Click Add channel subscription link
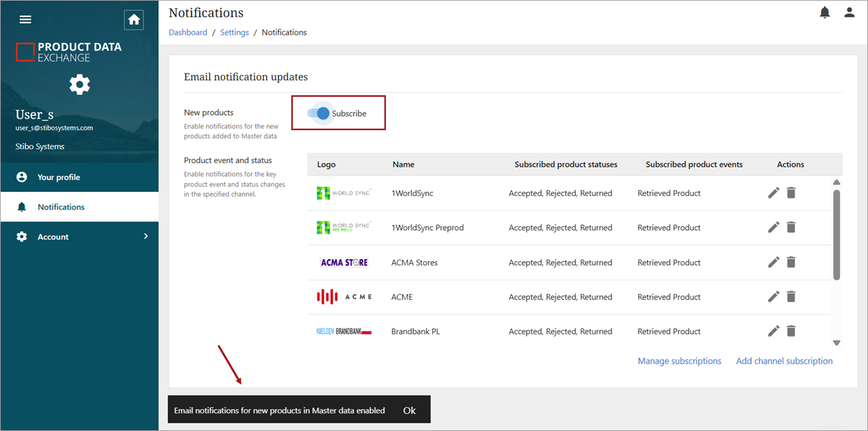868x431 pixels. [784, 361]
